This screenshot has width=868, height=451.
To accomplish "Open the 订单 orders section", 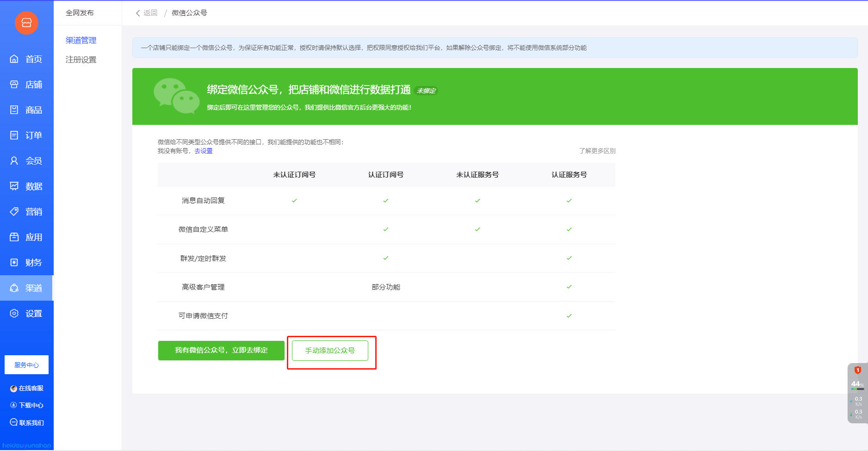I will pyautogui.click(x=26, y=136).
